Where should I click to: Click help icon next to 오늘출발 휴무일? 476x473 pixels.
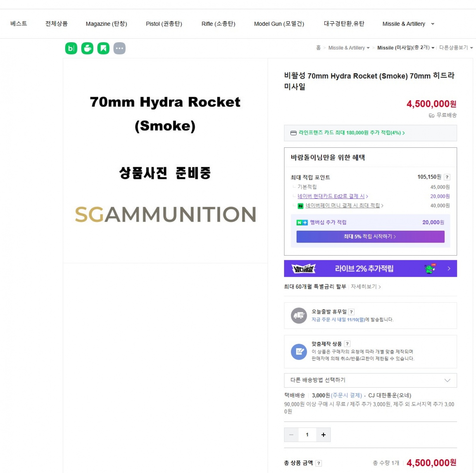[351, 312]
